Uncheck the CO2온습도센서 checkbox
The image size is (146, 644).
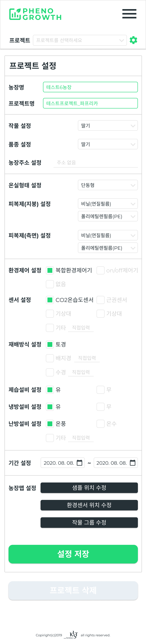pyautogui.click(x=50, y=300)
